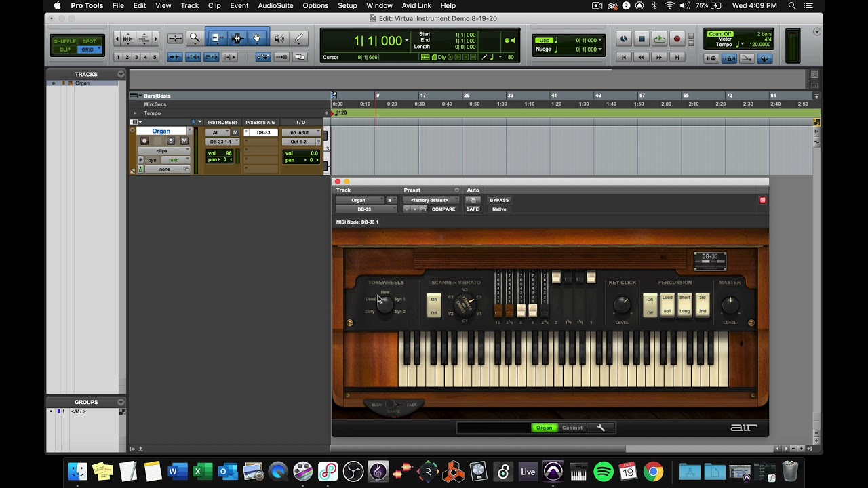Toggle Grid edit mode
The image size is (868, 488).
coord(89,49)
